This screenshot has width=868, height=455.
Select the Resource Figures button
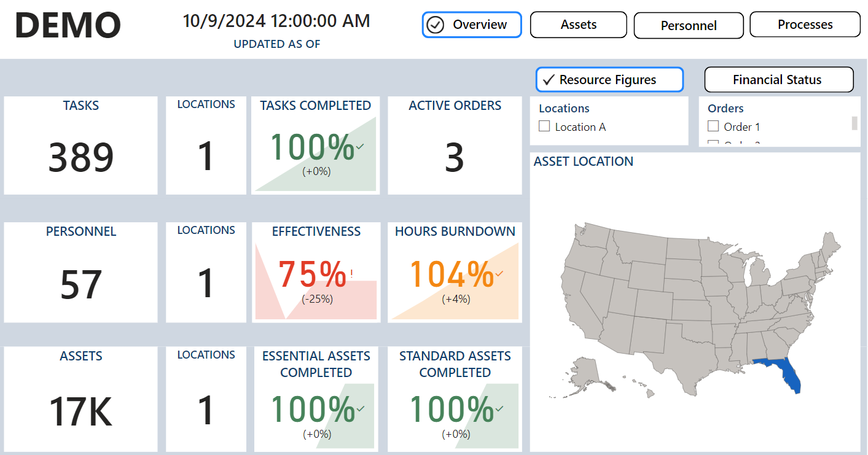[609, 80]
